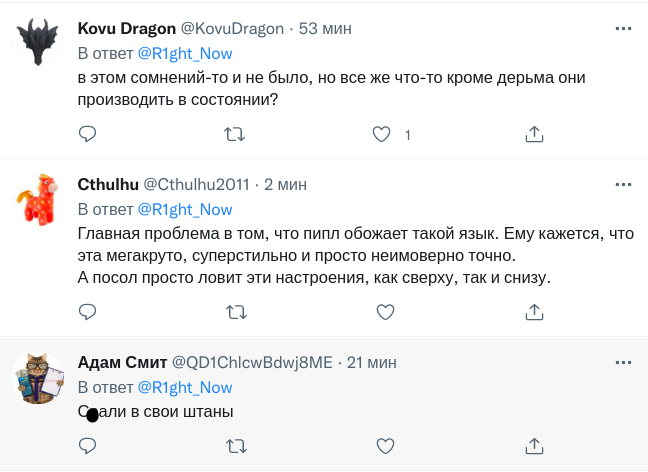Open Адам Смит's cat avatar
The image size is (648, 472).
click(40, 378)
